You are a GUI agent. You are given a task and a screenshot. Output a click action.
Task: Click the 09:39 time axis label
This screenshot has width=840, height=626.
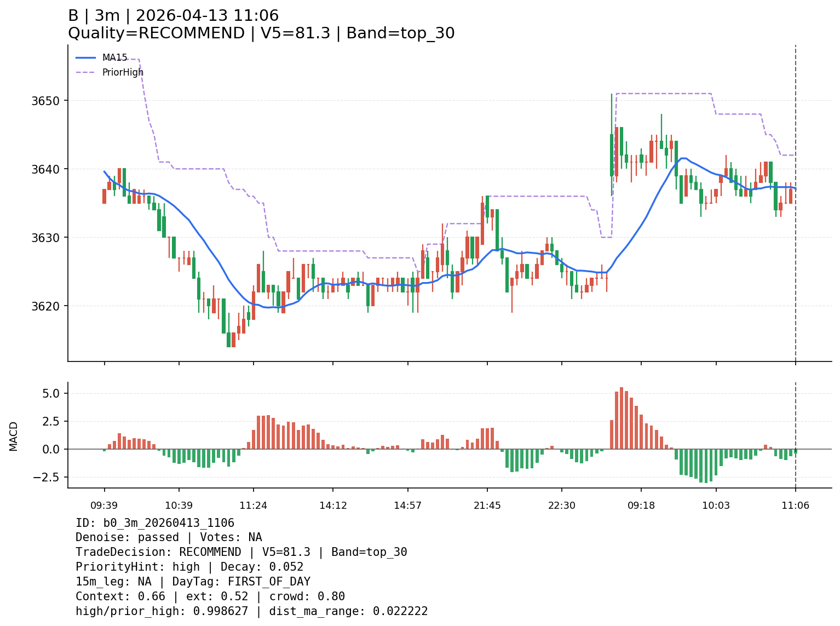(x=104, y=506)
